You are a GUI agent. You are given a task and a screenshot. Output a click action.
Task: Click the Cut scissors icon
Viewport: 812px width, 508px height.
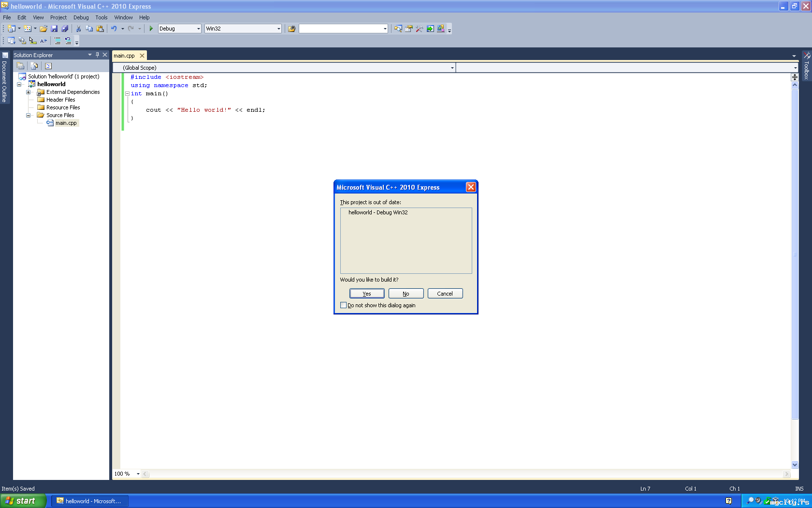point(78,29)
